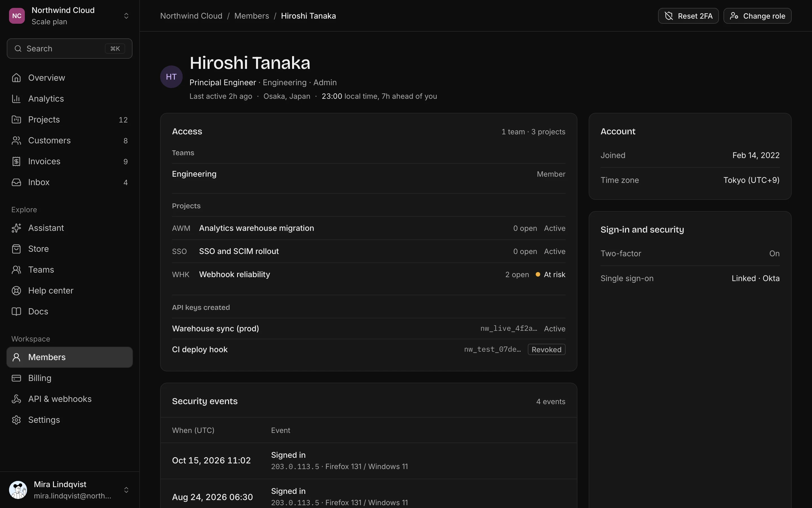
Task: Select the Engineering team row
Action: point(369,174)
